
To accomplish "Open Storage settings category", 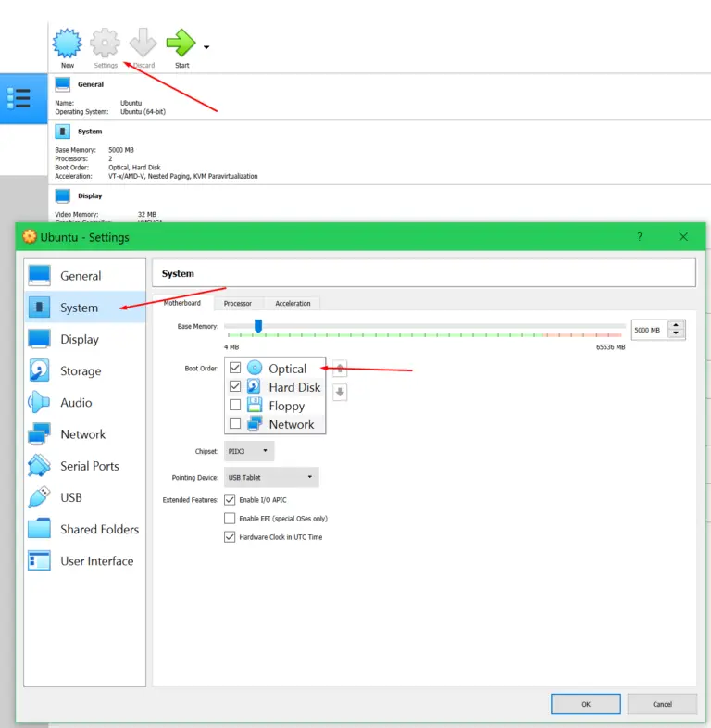I will pyautogui.click(x=85, y=370).
